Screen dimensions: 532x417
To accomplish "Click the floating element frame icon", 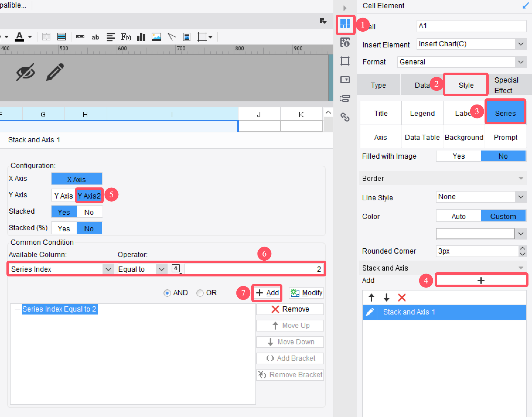I will [x=202, y=37].
